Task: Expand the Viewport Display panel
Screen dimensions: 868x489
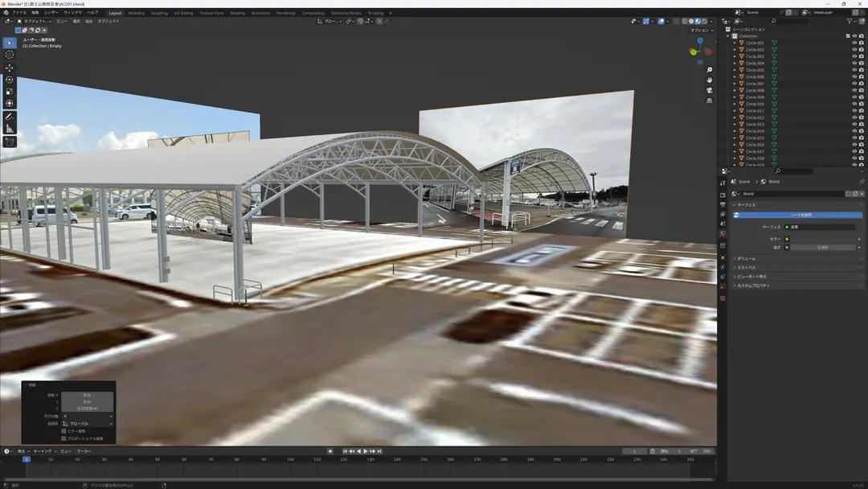Action: tap(797, 277)
